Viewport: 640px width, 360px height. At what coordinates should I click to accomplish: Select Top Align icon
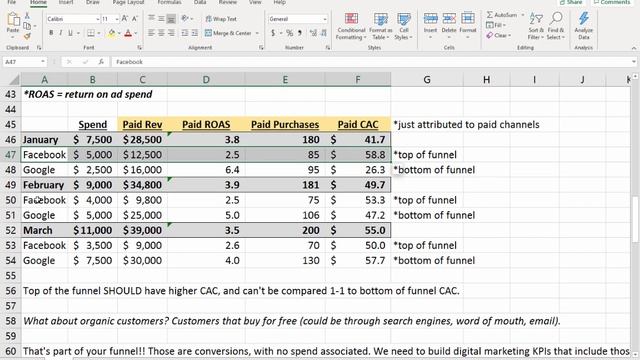click(x=151, y=19)
